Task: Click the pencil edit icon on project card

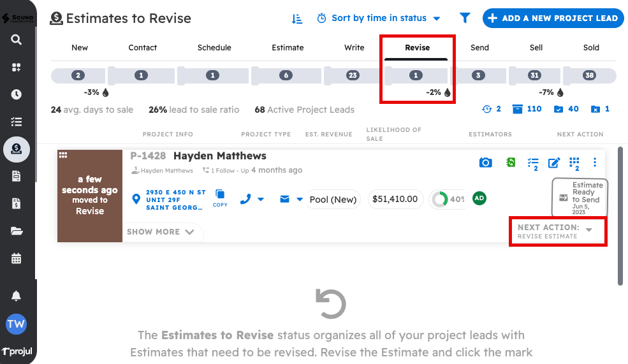Action: [x=554, y=163]
